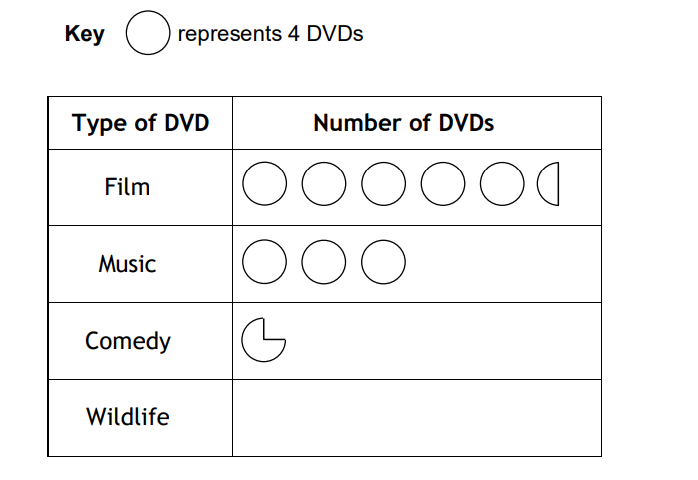Viewport: 698px width, 480px height.
Task: Click the Film row label
Action: [x=127, y=187]
